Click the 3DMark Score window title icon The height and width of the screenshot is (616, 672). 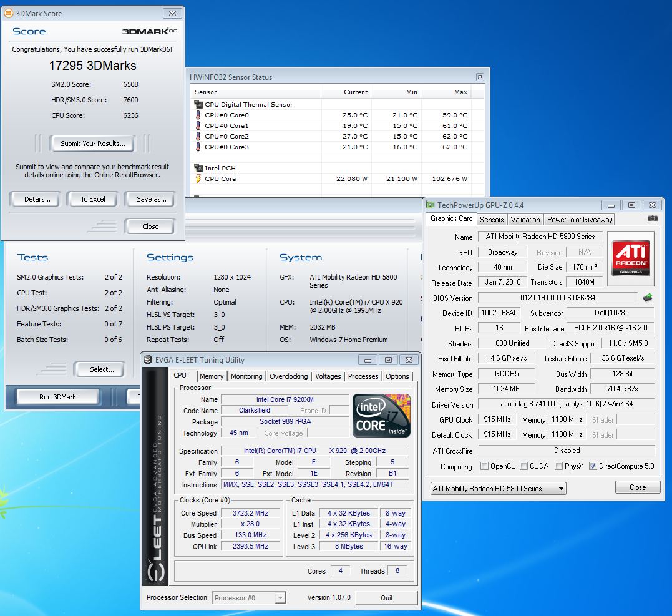[x=9, y=13]
